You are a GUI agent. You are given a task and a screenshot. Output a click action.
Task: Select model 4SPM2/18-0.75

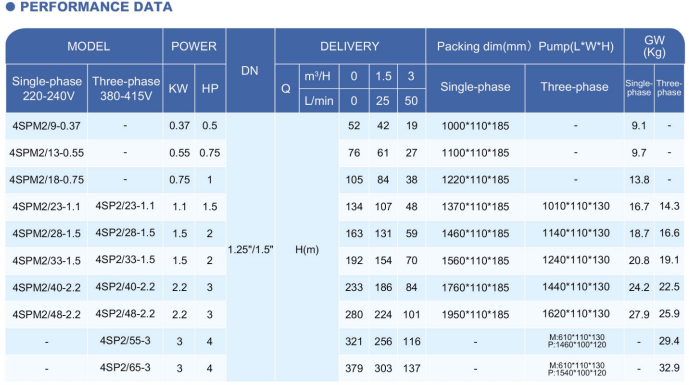pos(47,180)
